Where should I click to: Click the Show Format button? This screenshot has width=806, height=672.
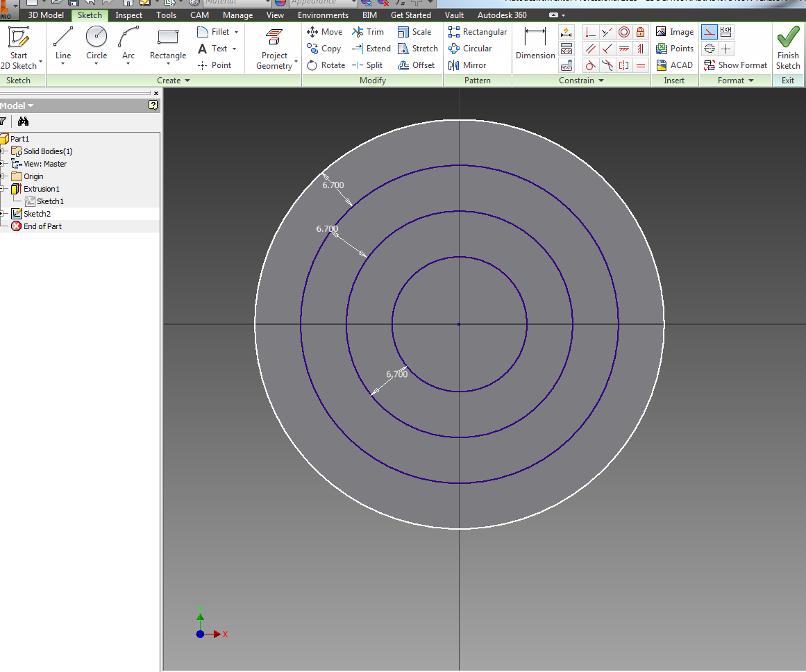pos(736,65)
